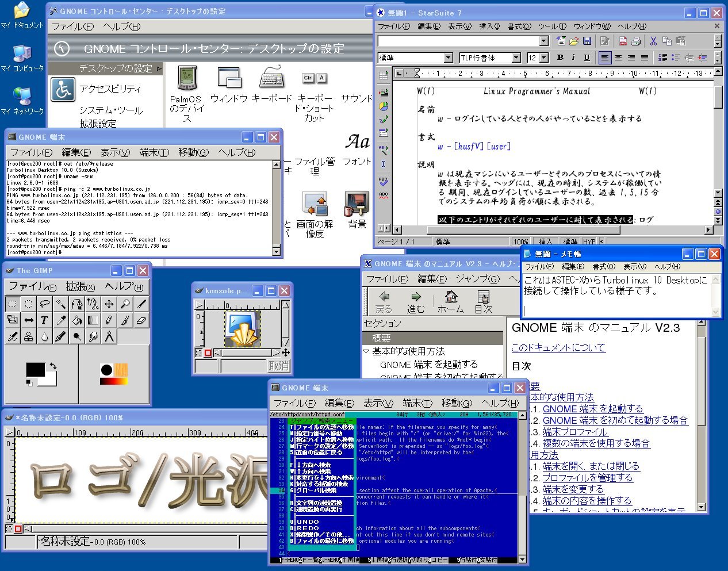Open 書式(O) menu in Notepad window
The height and width of the screenshot is (571, 728).
(x=604, y=267)
